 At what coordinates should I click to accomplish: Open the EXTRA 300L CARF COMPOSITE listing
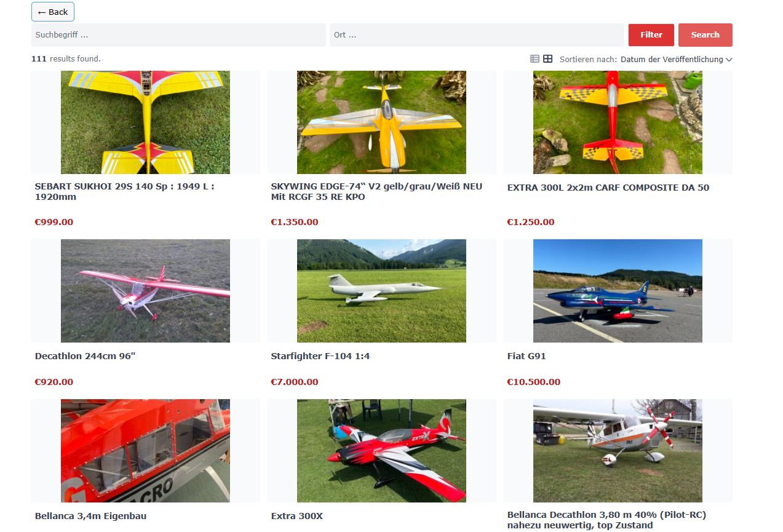pos(608,188)
